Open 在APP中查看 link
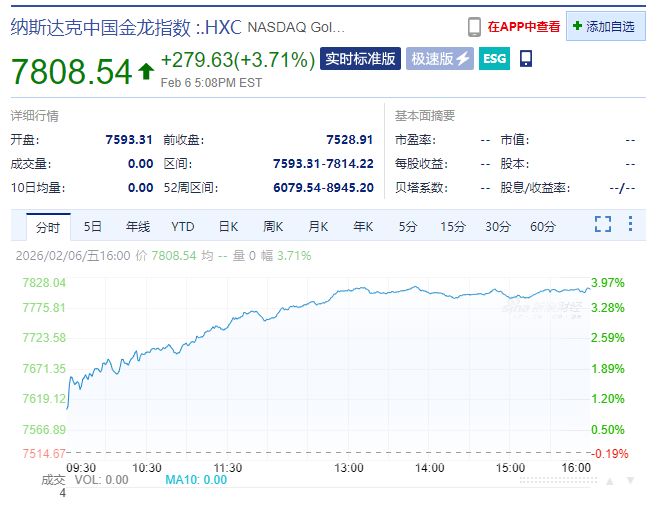Screen dimensions: 657x505 pyautogui.click(x=523, y=27)
